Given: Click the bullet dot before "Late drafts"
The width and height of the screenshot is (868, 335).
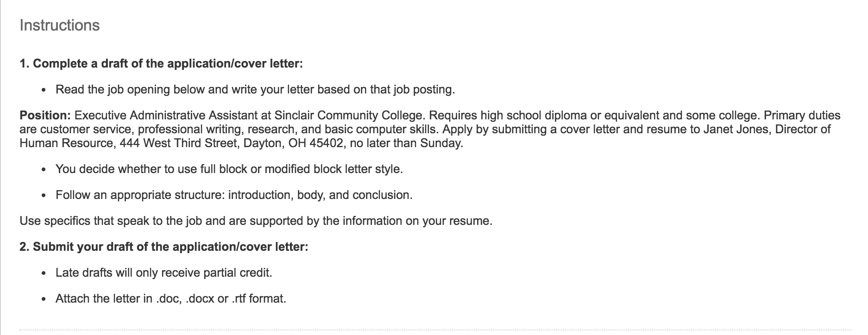Looking at the screenshot, I should 44,273.
